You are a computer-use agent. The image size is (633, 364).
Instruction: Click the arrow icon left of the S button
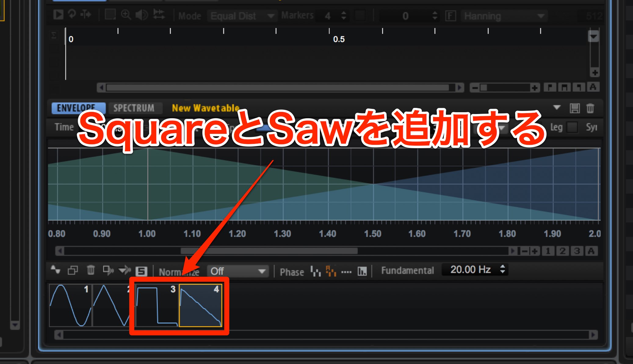[125, 270]
